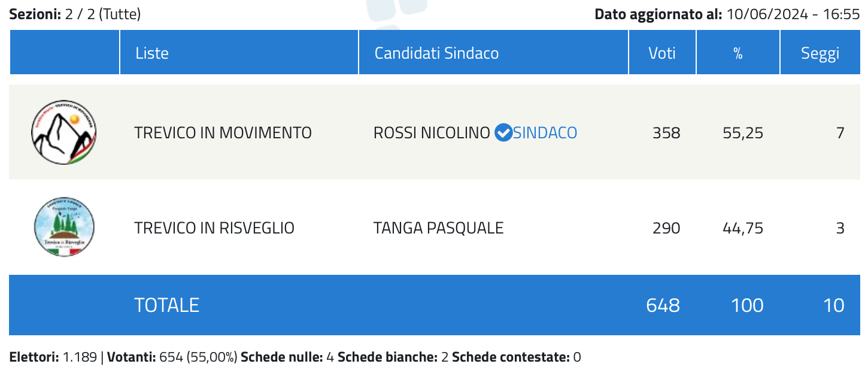The height and width of the screenshot is (370, 868).
Task: Click the Trevico in Risveglio tree logo
Action: click(64, 228)
